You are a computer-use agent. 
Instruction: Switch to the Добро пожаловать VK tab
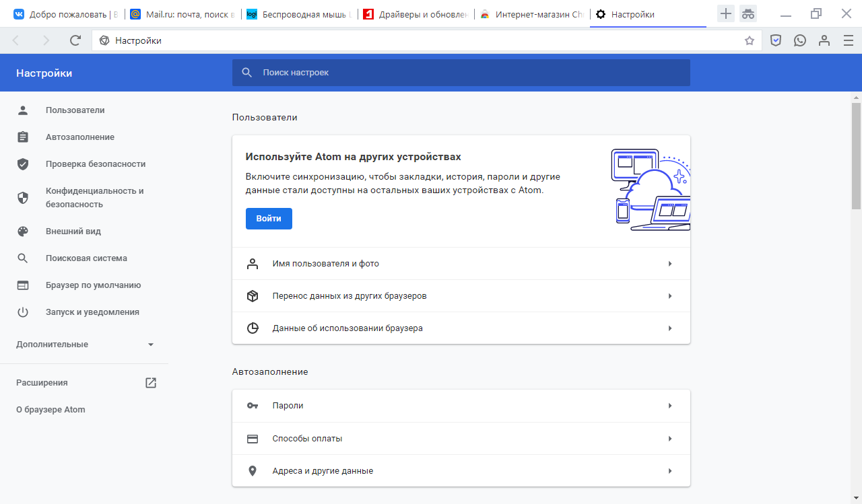[65, 14]
